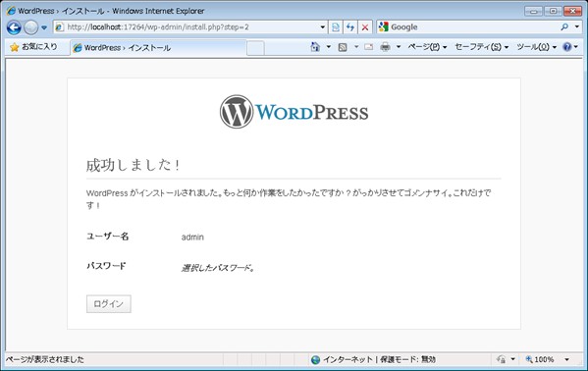Click the Compatibility View page icon
This screenshot has width=588, height=371.
point(336,27)
